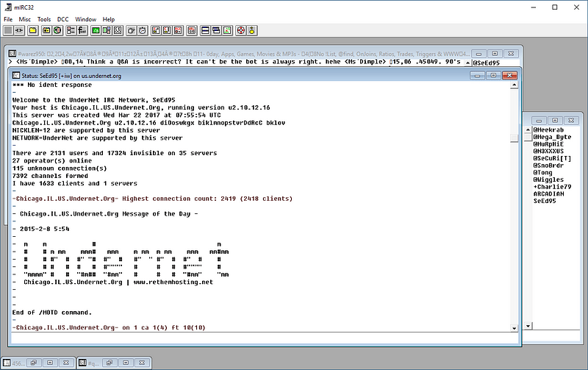Maximize the Status window
The image size is (588, 370).
coord(493,76)
